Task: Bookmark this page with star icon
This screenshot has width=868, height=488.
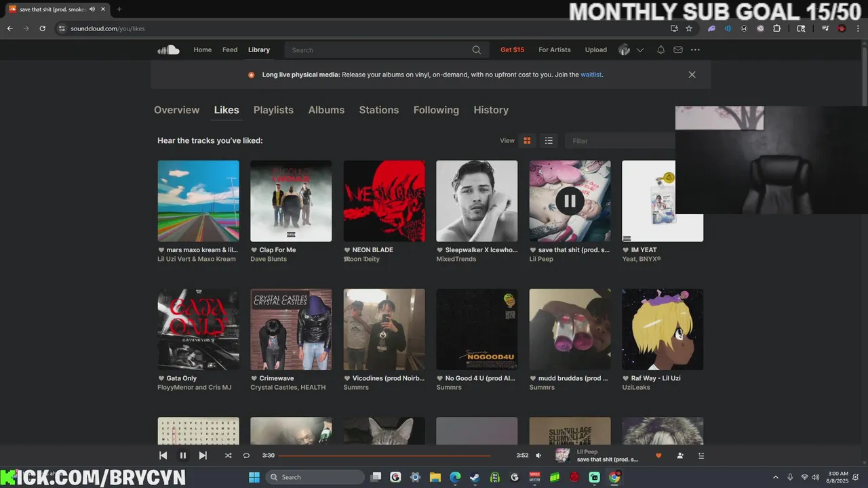Action: click(689, 28)
